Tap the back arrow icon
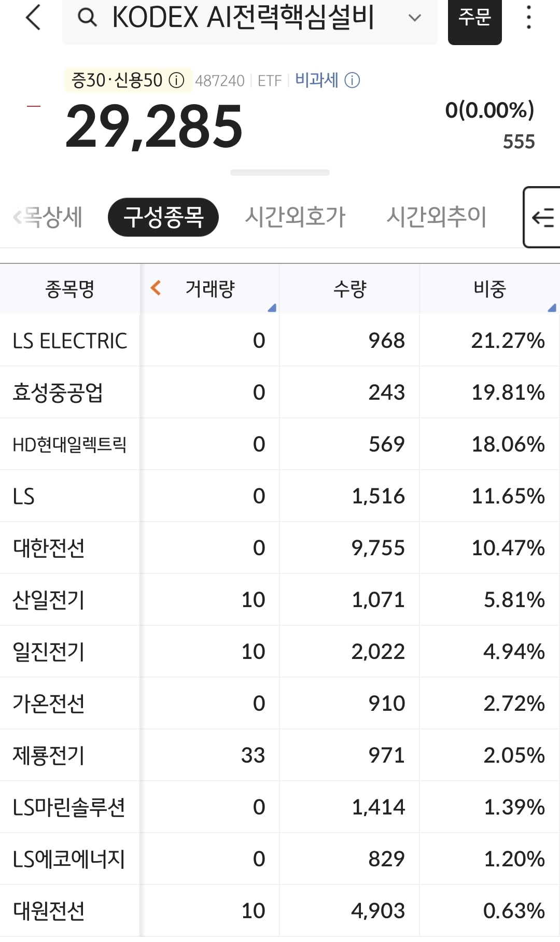Image resolution: width=560 pixels, height=942 pixels. [x=33, y=18]
